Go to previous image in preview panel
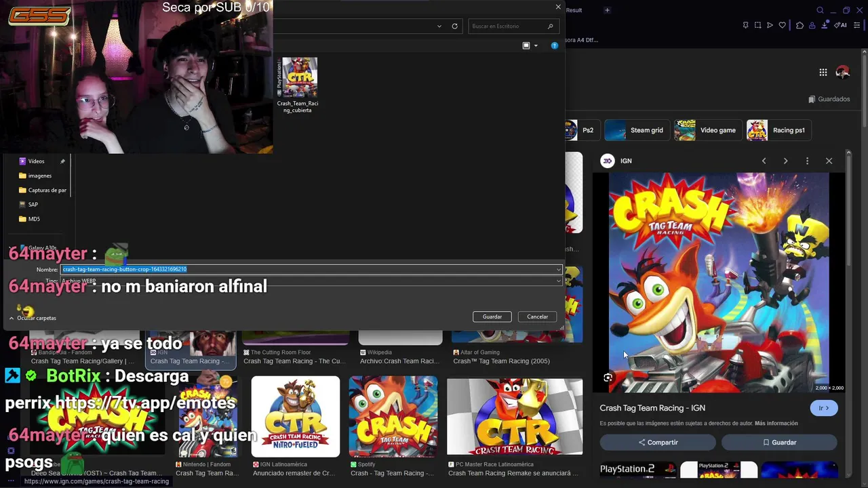The height and width of the screenshot is (488, 868). 764,161
